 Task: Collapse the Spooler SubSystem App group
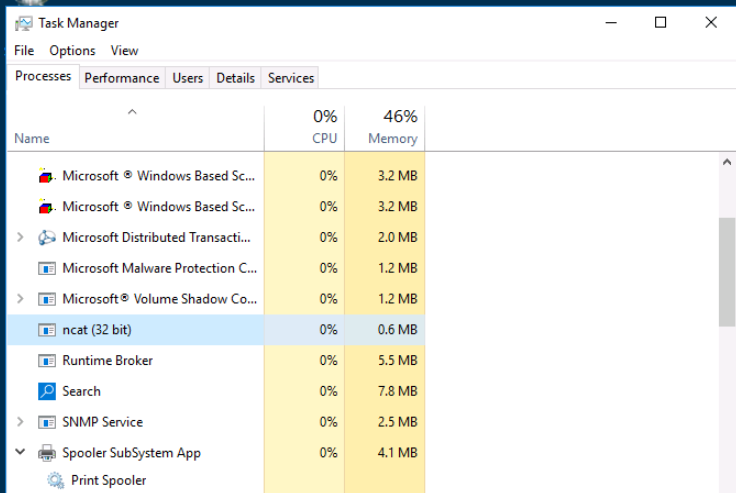click(x=20, y=452)
